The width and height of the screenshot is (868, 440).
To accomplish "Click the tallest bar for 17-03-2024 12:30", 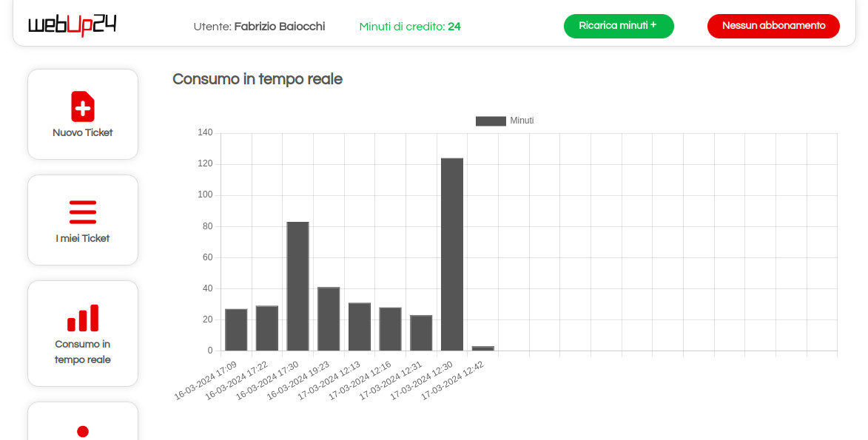I will [x=452, y=254].
